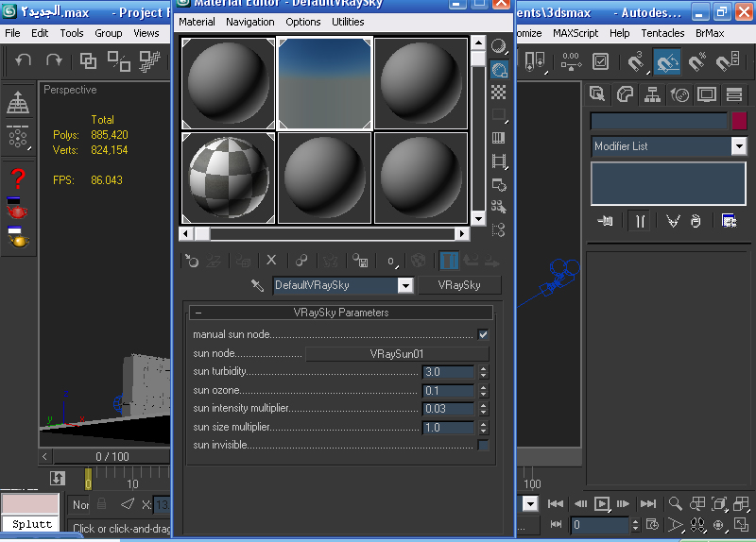Open the Options menu in Material Editor
This screenshot has height=542, width=756.
302,22
